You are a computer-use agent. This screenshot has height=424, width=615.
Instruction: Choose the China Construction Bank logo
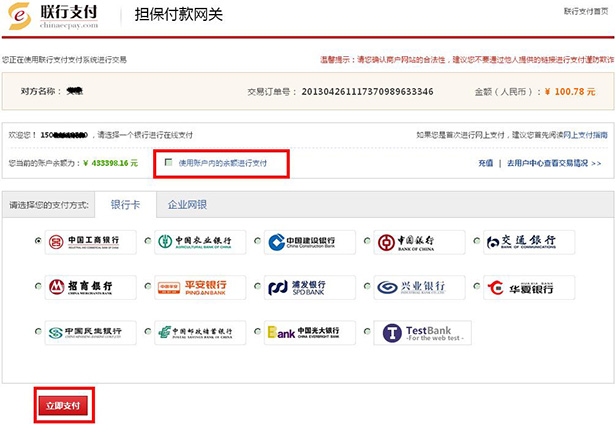click(310, 242)
